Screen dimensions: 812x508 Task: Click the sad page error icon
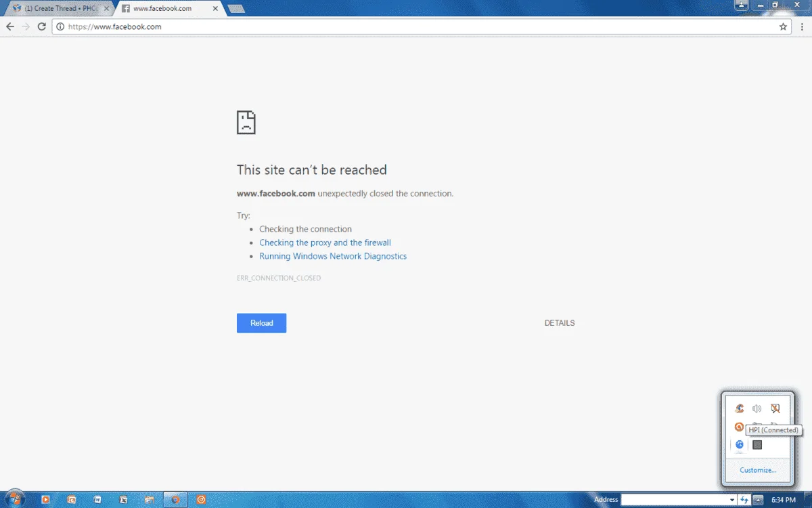click(246, 123)
